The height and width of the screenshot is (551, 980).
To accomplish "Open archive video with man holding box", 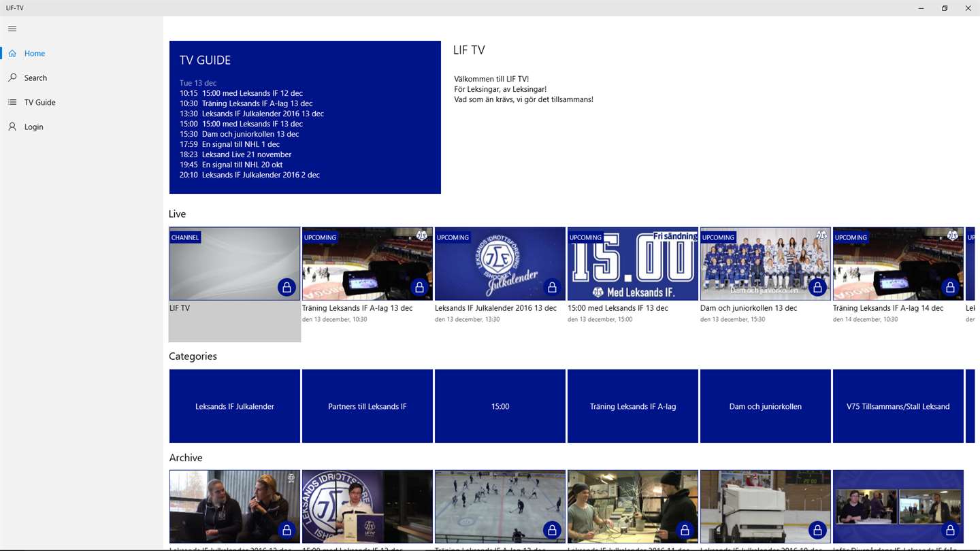I will (367, 506).
